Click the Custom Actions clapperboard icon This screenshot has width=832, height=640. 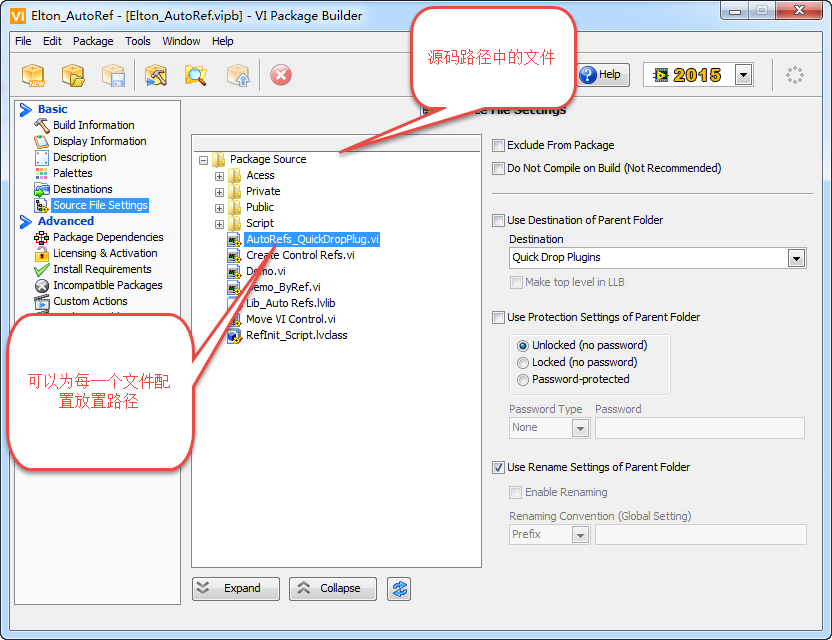42,301
